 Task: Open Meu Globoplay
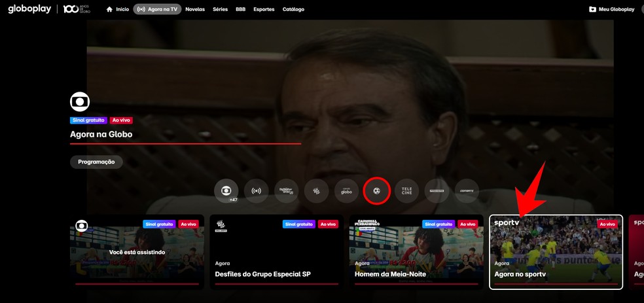(x=612, y=9)
